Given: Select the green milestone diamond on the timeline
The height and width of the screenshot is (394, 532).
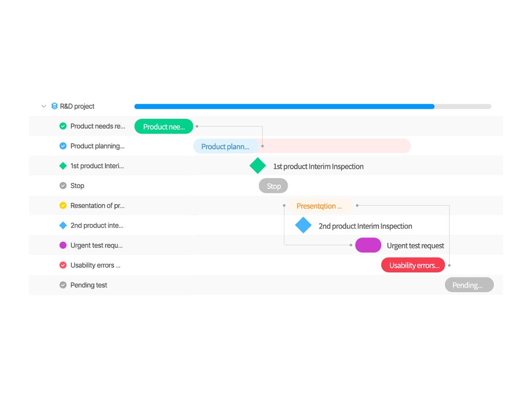Looking at the screenshot, I should [x=258, y=166].
